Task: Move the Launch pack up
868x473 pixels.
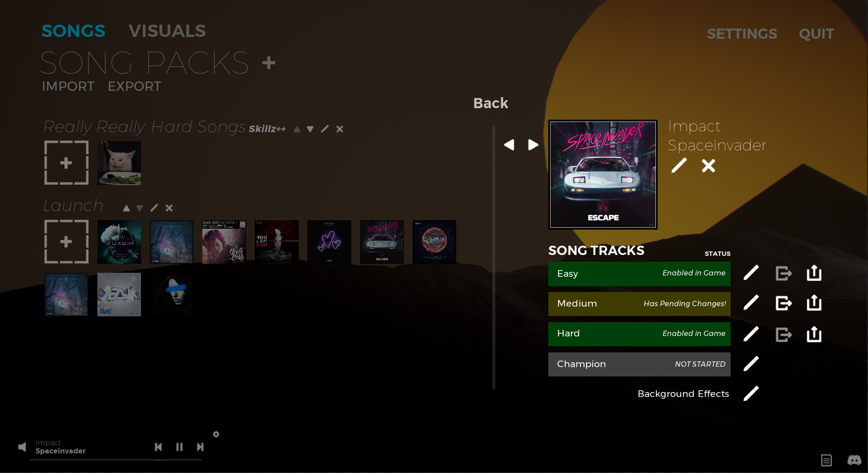Action: pyautogui.click(x=126, y=207)
